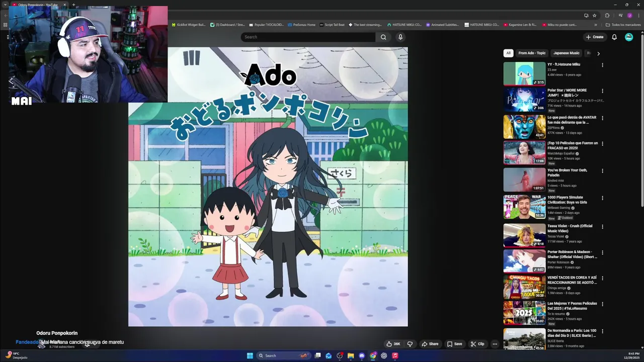Open taskbar clock showing 9:45 PM
The image size is (644, 362).
[633, 355]
